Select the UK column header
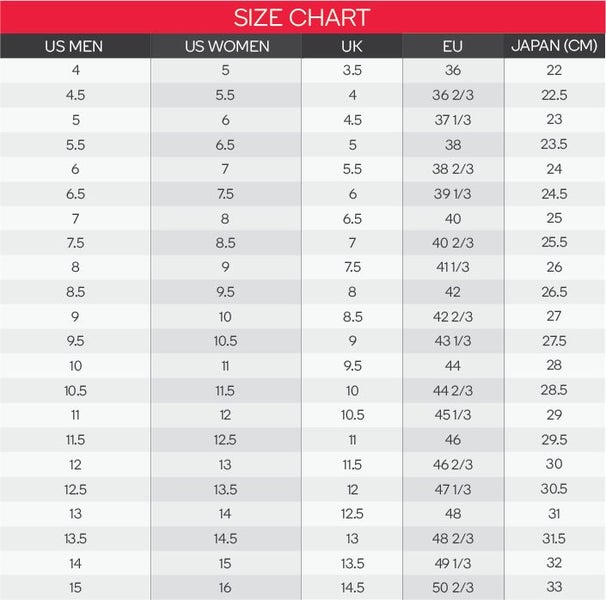606x600 pixels. click(x=351, y=46)
